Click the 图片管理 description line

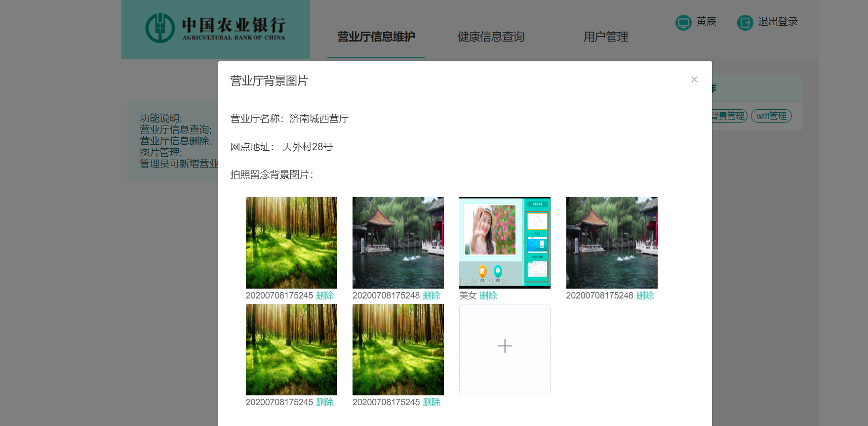point(161,152)
